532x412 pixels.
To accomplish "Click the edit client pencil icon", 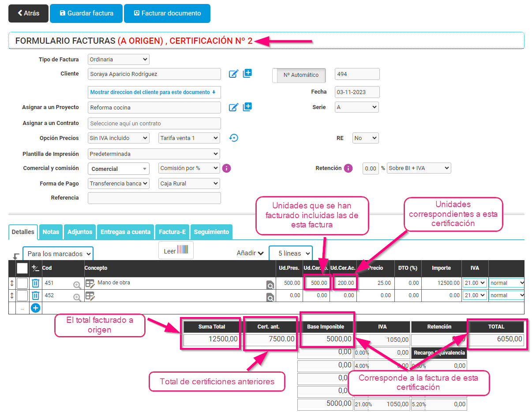I will click(233, 74).
